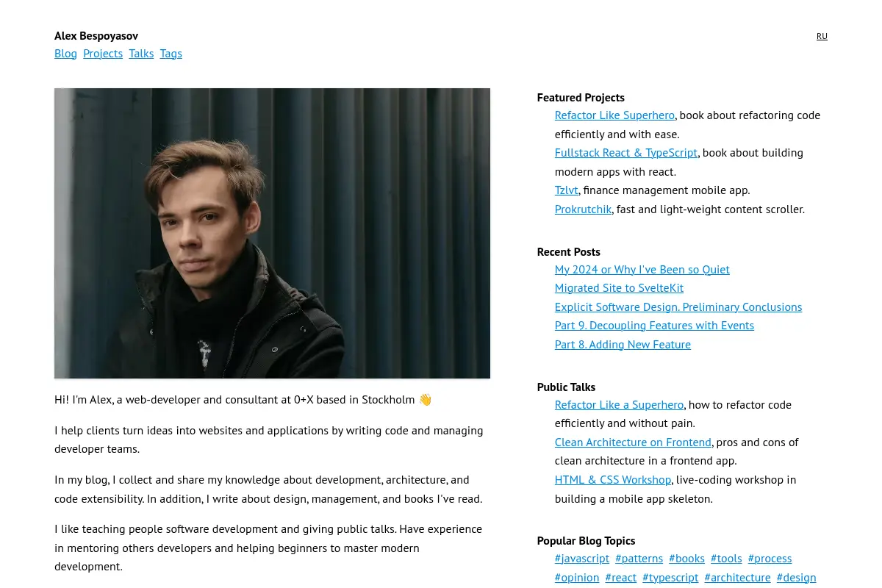Select the #architecture topic tag

pos(737,578)
